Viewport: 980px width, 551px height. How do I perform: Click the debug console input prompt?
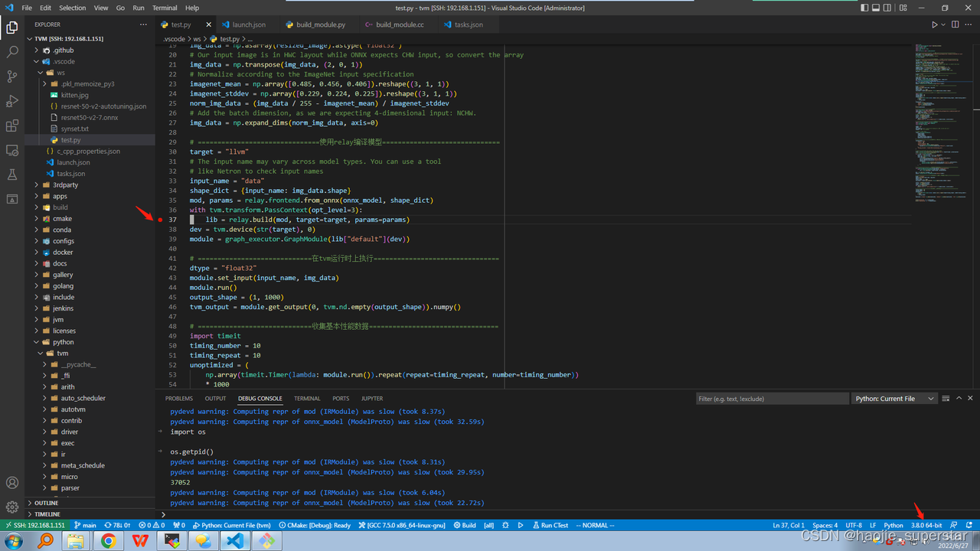[567, 514]
